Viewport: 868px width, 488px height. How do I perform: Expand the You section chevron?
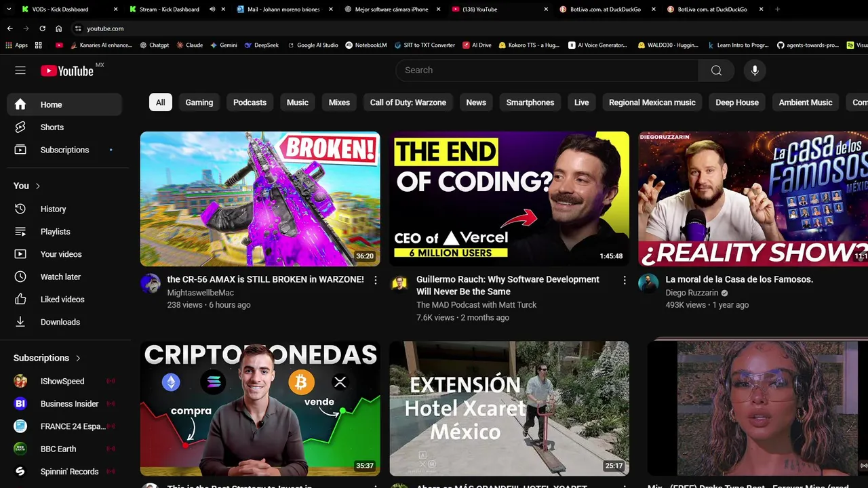38,186
